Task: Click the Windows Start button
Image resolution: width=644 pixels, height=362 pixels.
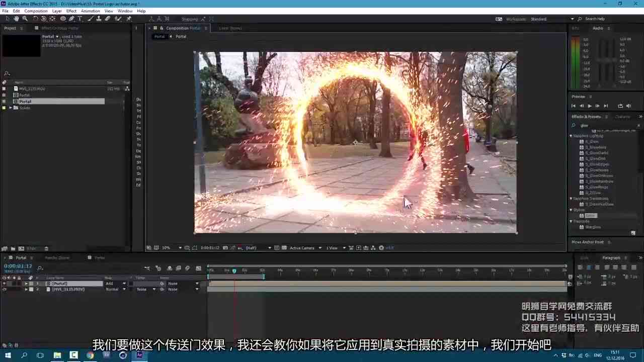Action: pyautogui.click(x=8, y=355)
